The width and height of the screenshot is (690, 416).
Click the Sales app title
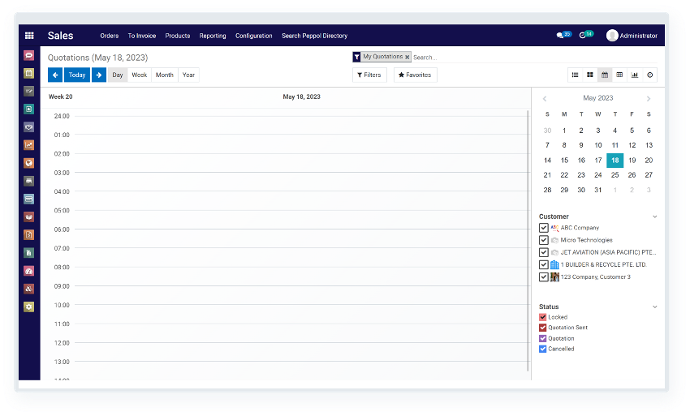tap(60, 36)
